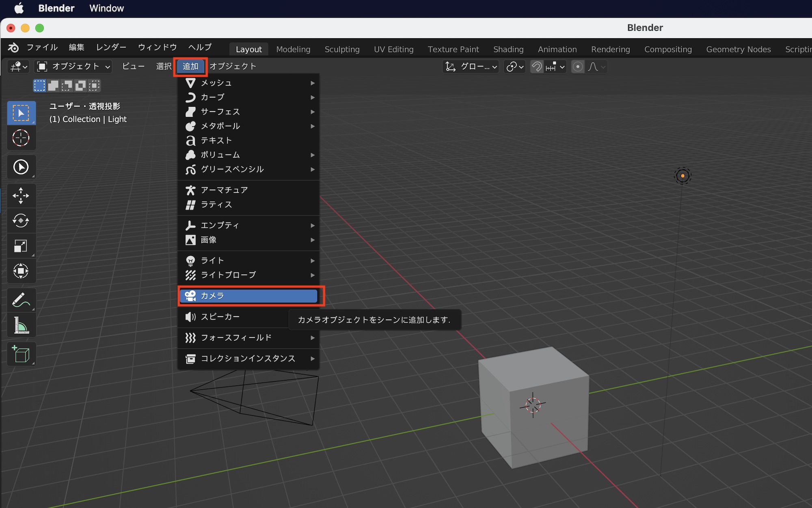Open the ビュー menu in header
Viewport: 812px width, 508px height.
coord(133,66)
